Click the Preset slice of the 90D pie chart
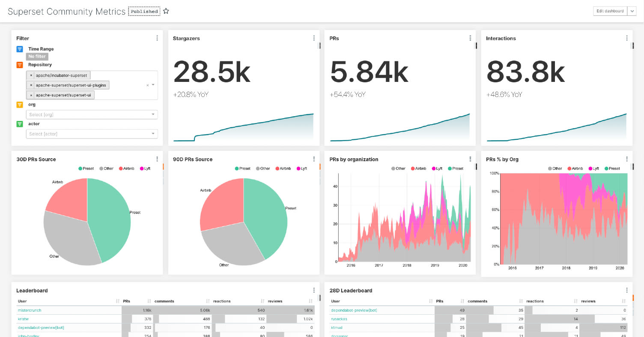Image resolution: width=644 pixels, height=337 pixels. pos(268,214)
